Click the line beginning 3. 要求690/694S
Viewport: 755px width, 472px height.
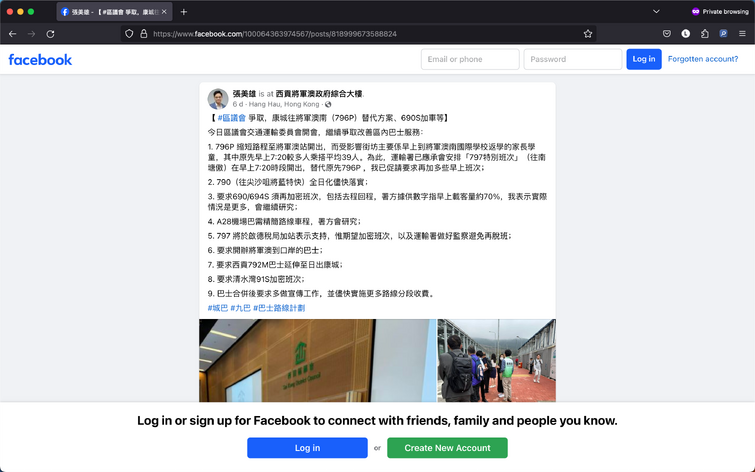coord(378,202)
